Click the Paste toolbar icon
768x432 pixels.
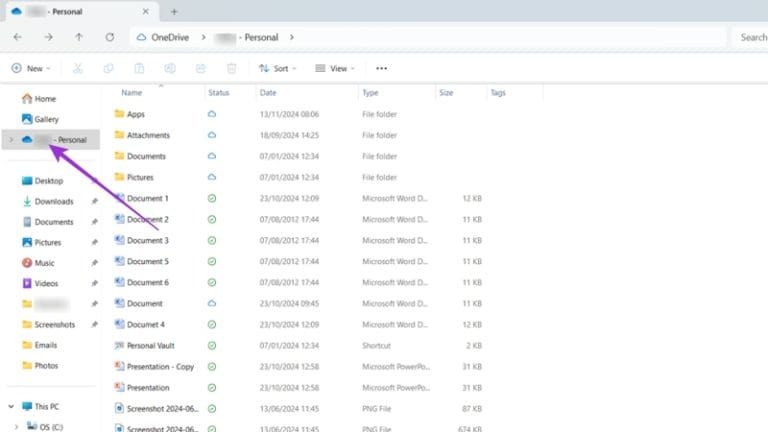click(139, 69)
